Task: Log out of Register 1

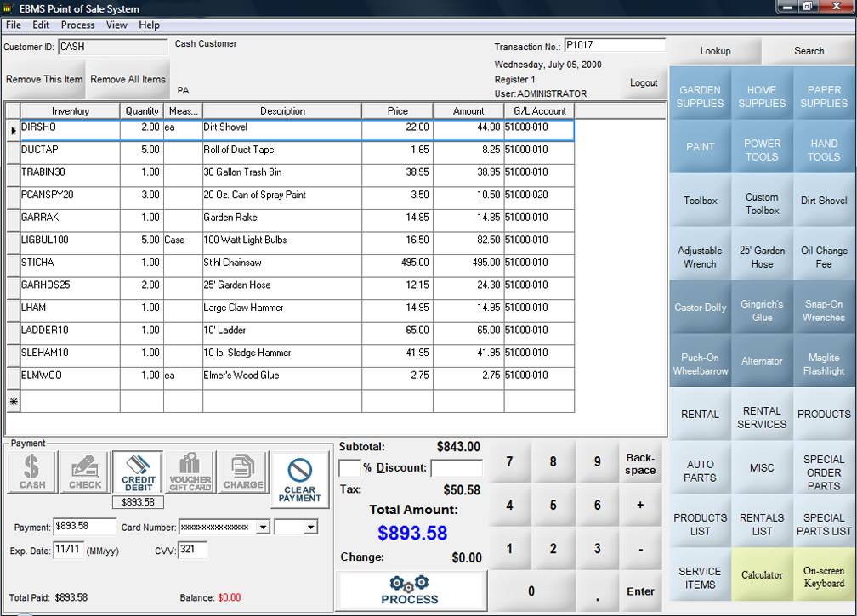Action: [x=644, y=82]
